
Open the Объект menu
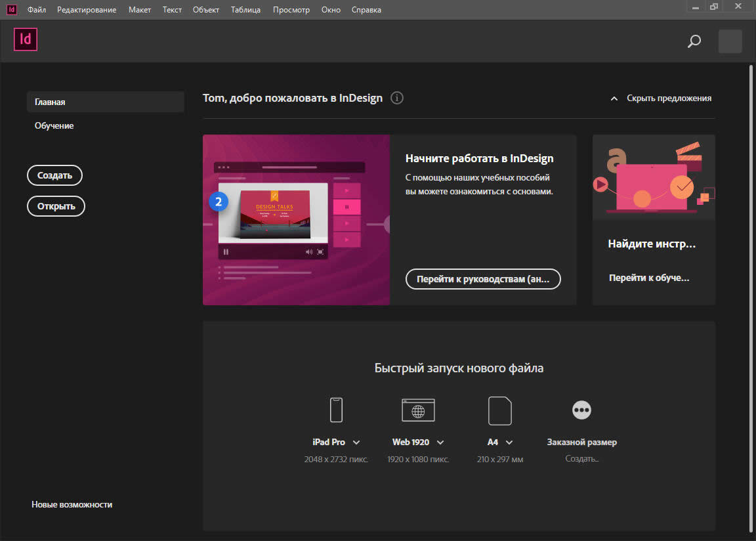[206, 10]
